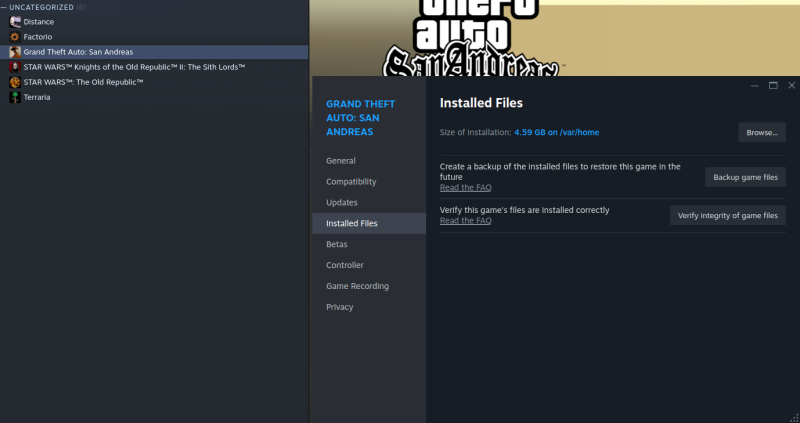This screenshot has width=800, height=423.
Task: Click the Sith Lords game icon
Action: 15,67
